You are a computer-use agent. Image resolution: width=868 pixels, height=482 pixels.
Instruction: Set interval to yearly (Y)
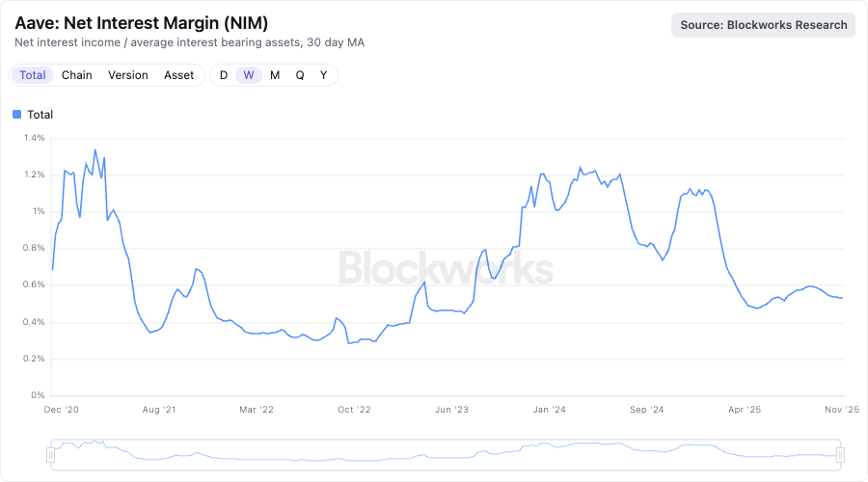tap(323, 75)
